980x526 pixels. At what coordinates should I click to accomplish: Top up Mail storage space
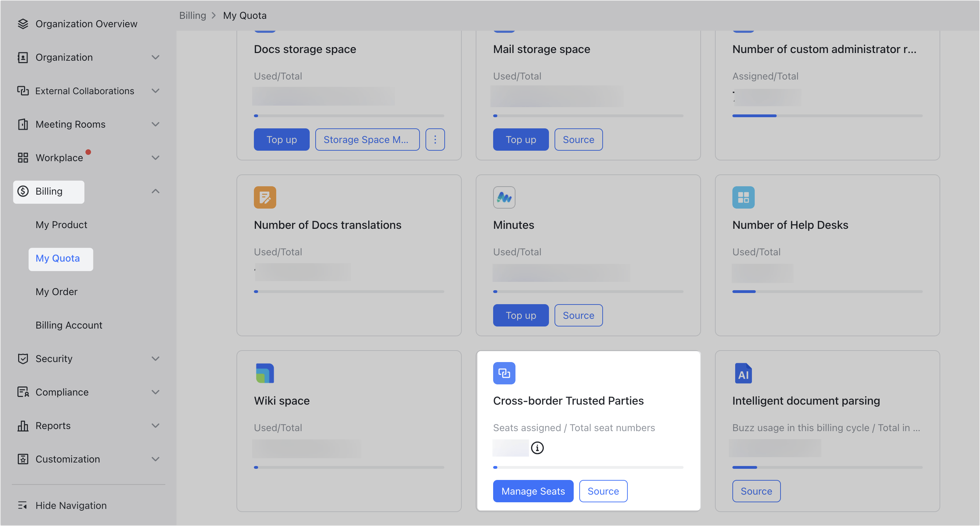tap(521, 140)
